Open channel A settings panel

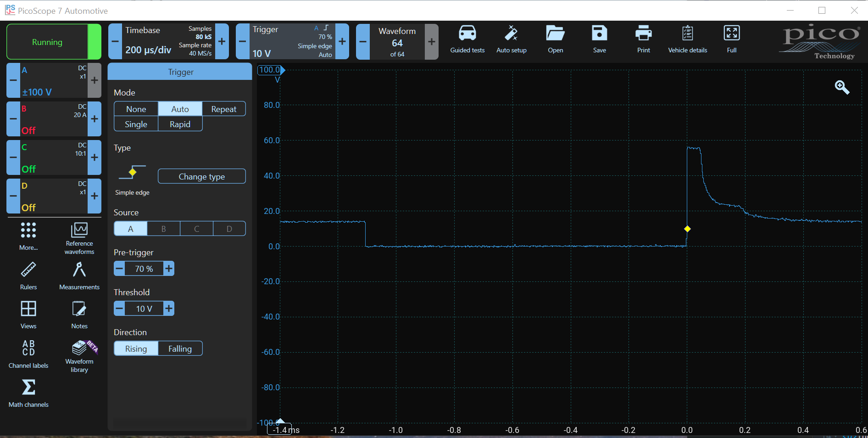[x=54, y=80]
